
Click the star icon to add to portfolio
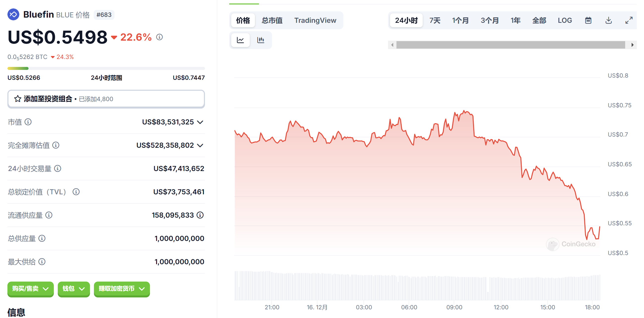pyautogui.click(x=18, y=99)
